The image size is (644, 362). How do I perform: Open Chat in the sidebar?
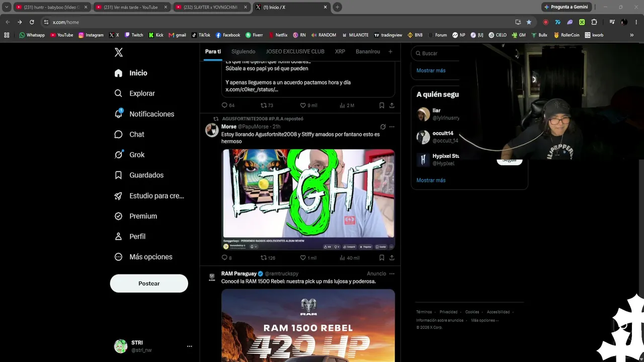(129, 134)
